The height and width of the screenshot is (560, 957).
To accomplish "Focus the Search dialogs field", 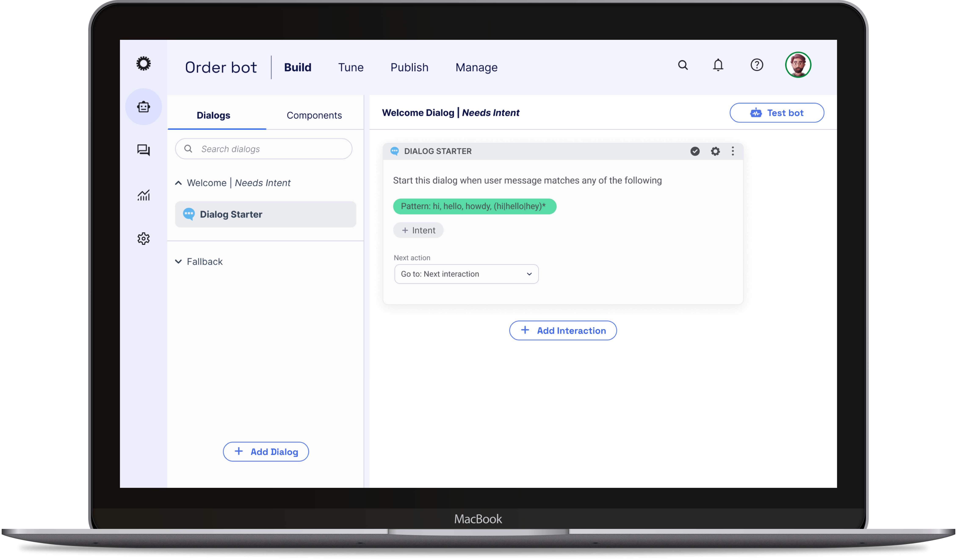I will pos(264,149).
